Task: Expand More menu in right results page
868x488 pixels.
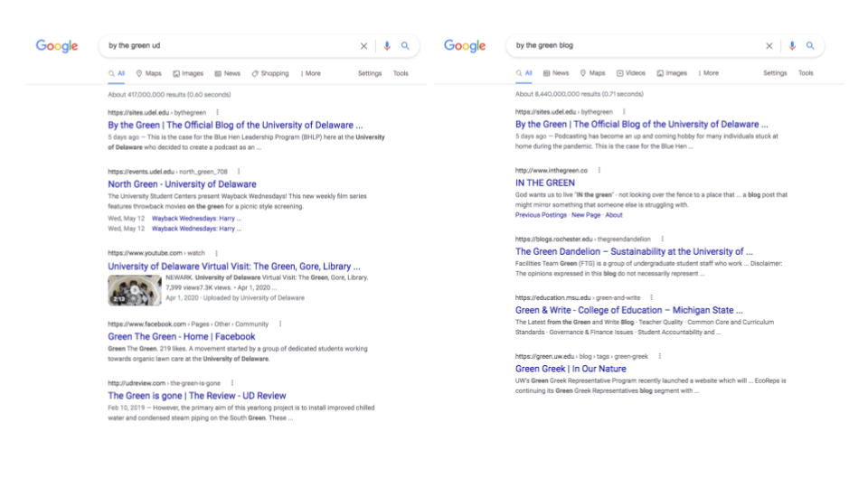Action: (709, 73)
